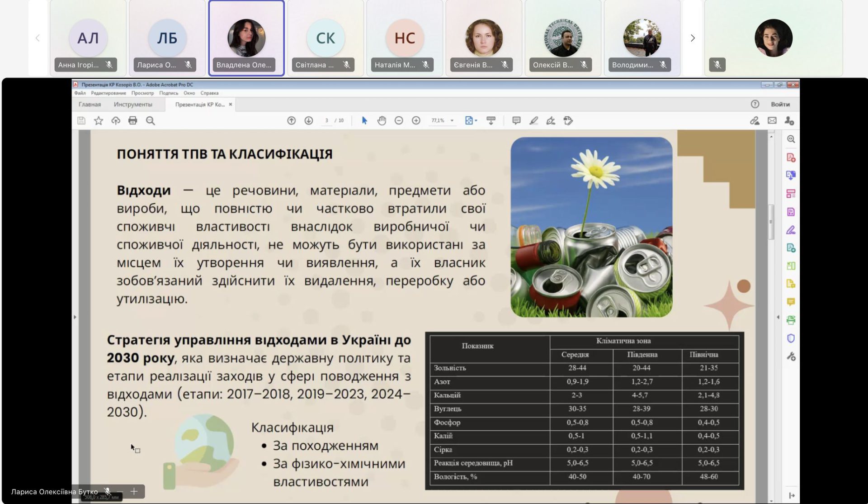Switch to the Инструменты tab
868x504 pixels.
133,105
